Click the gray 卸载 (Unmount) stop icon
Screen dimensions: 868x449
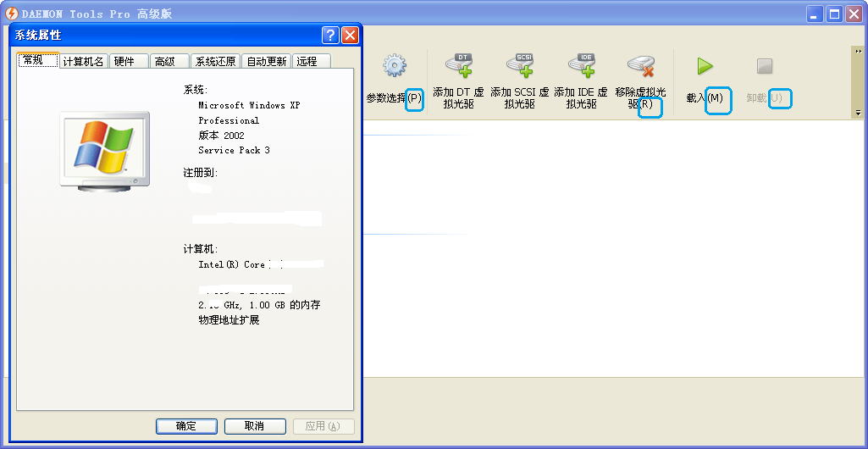[x=765, y=66]
